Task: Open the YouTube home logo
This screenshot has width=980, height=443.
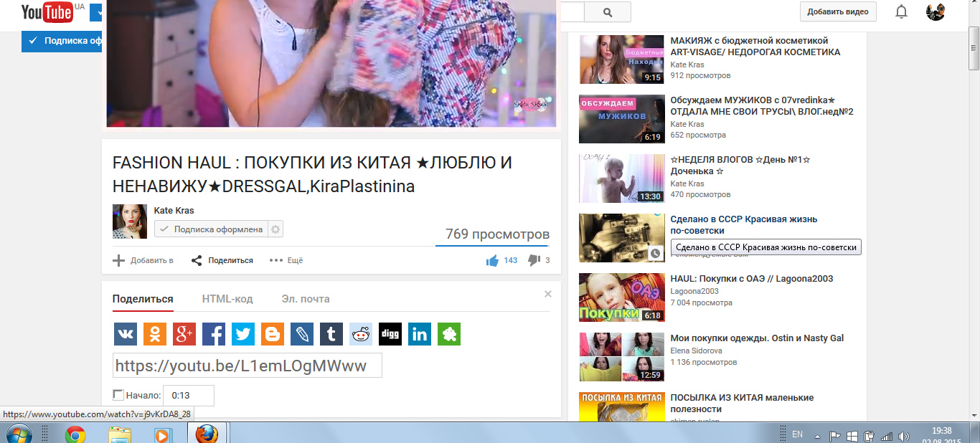Action: (x=47, y=11)
